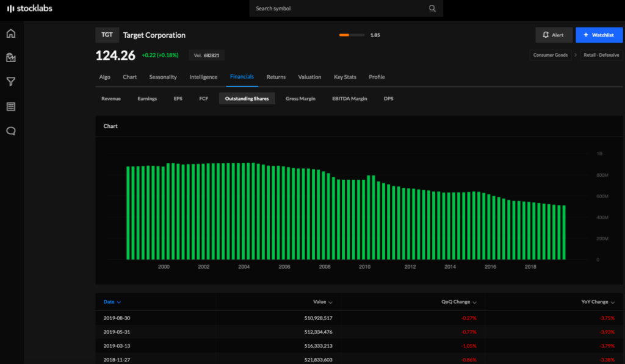Click the stocklabs logo
This screenshot has height=364, width=625.
[x=30, y=9]
